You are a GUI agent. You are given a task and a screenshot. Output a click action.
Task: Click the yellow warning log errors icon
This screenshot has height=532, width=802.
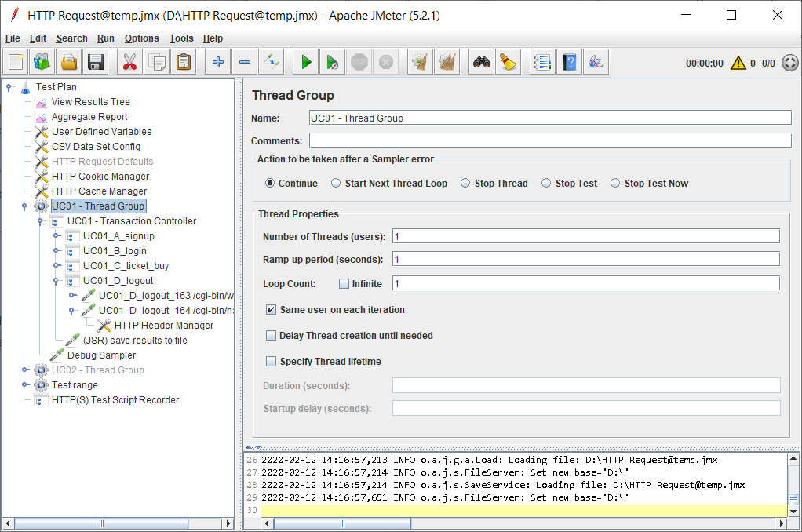(738, 63)
